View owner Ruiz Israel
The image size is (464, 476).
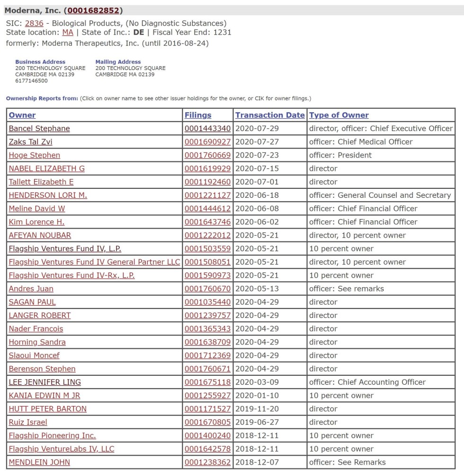click(x=28, y=422)
